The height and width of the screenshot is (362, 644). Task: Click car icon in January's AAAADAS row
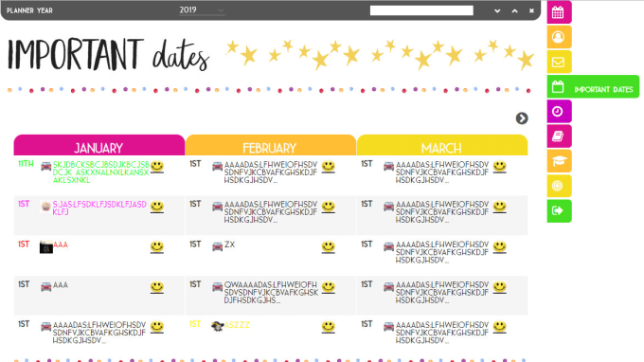[x=46, y=327]
